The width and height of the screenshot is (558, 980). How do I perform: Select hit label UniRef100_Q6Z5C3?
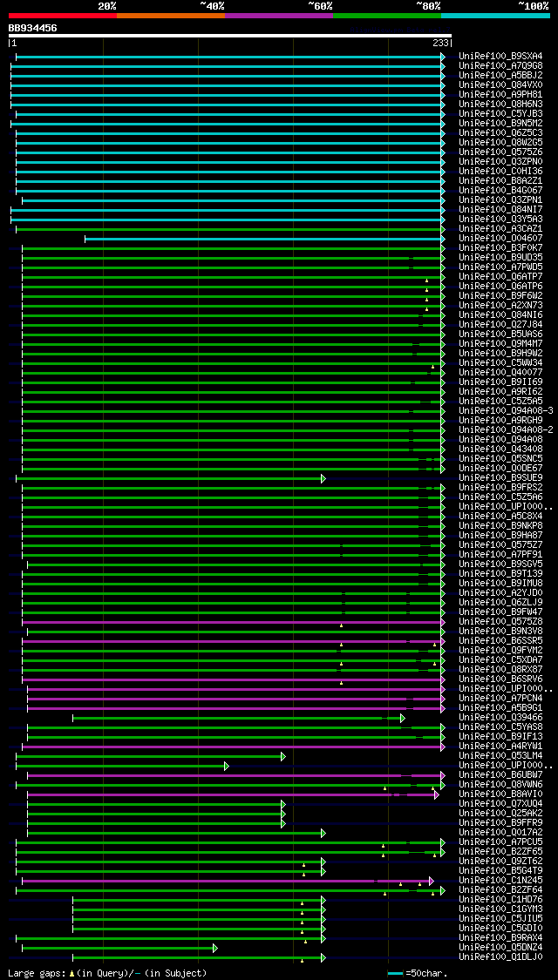(500, 132)
